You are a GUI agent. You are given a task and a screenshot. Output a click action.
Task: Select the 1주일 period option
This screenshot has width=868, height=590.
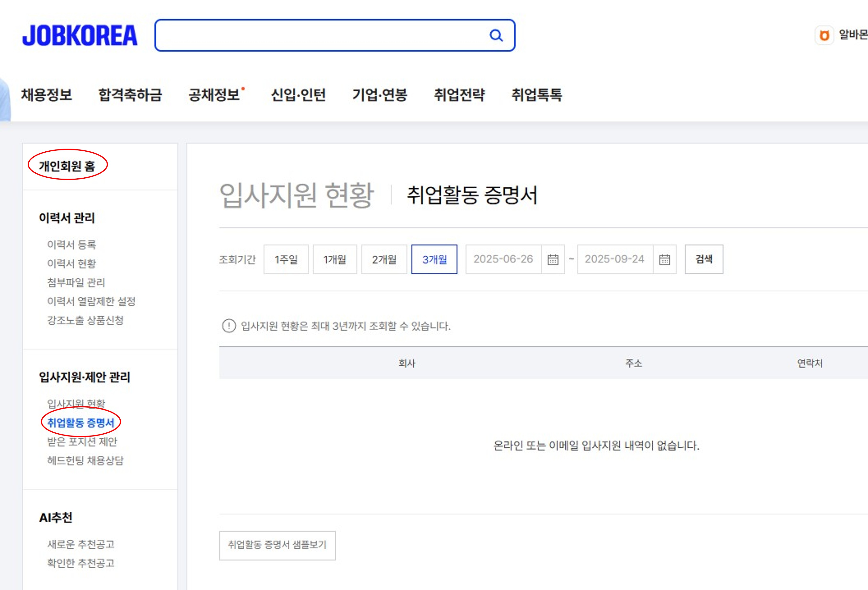[x=286, y=260]
